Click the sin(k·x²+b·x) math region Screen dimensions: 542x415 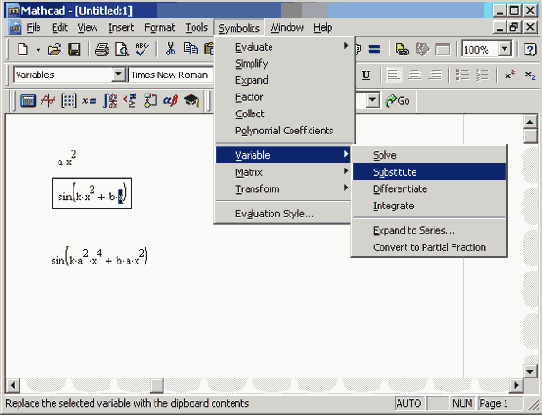point(92,194)
